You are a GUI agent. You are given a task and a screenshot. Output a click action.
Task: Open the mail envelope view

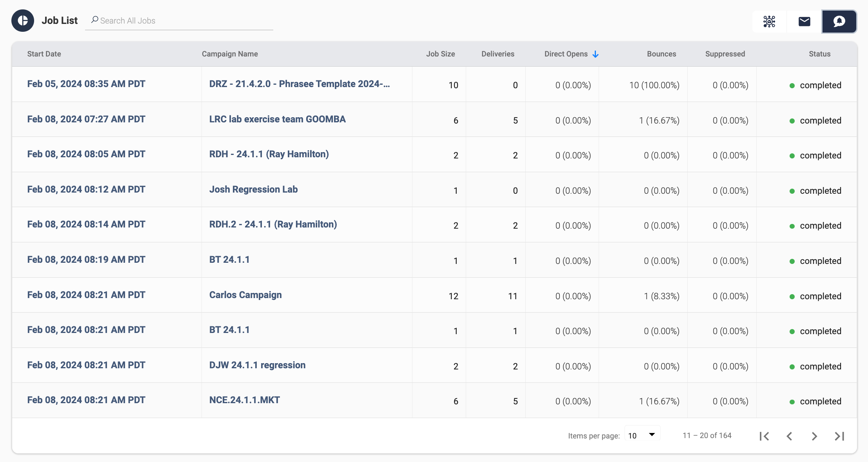pyautogui.click(x=804, y=21)
